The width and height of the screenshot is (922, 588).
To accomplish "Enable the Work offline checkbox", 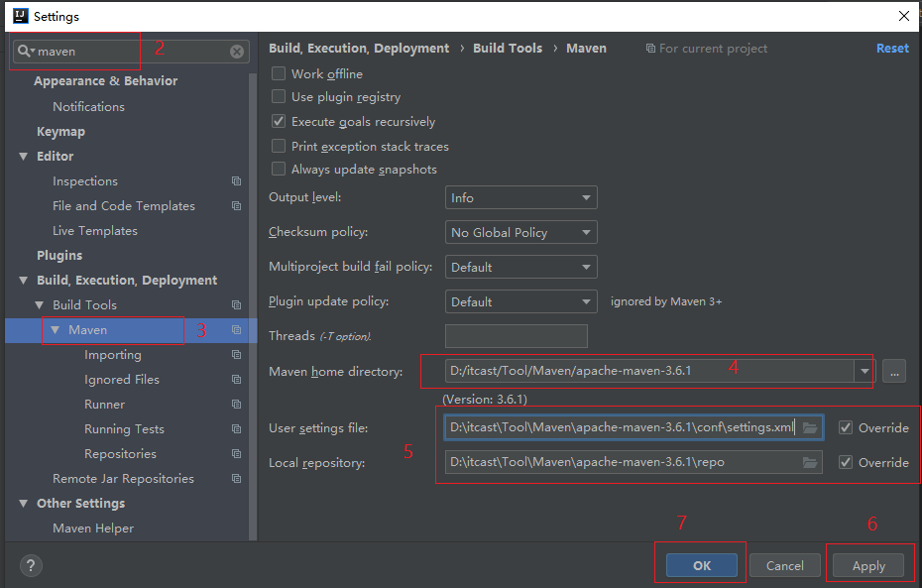I will 279,73.
